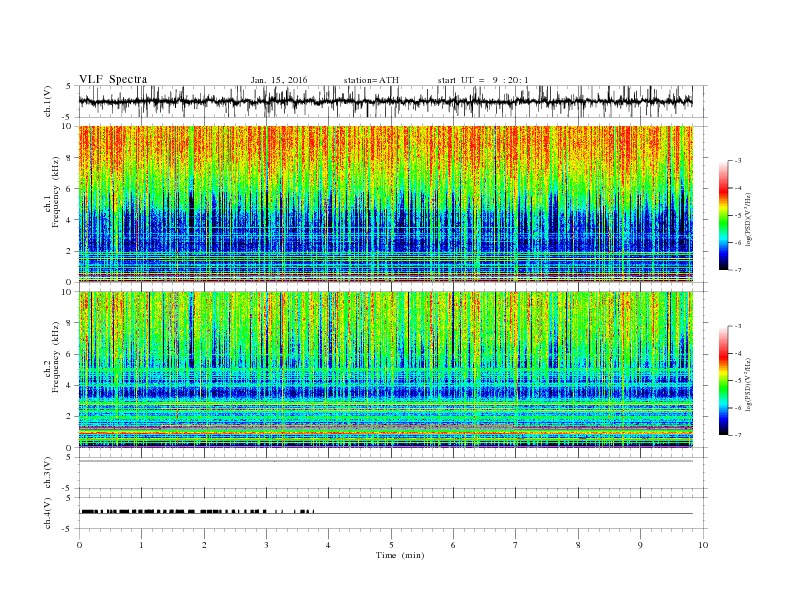The width and height of the screenshot is (792, 612).
Task: Click the ch.1 spectrogram "8" kHz tick label
Action: click(x=69, y=158)
